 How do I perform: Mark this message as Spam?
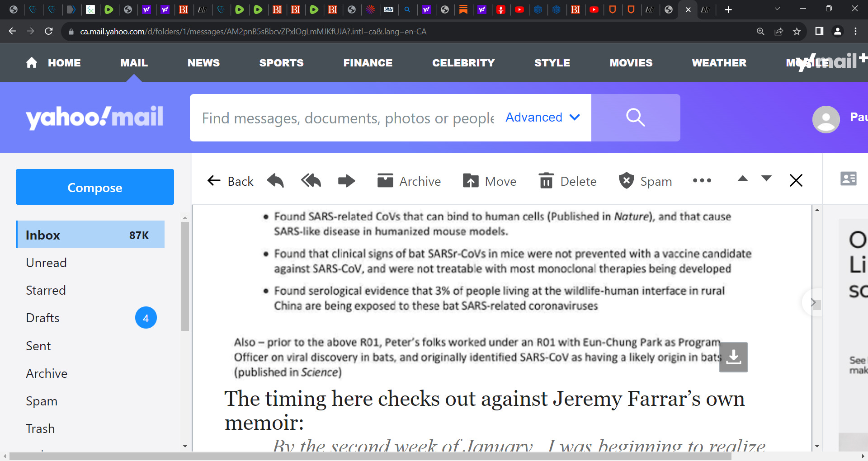(645, 181)
